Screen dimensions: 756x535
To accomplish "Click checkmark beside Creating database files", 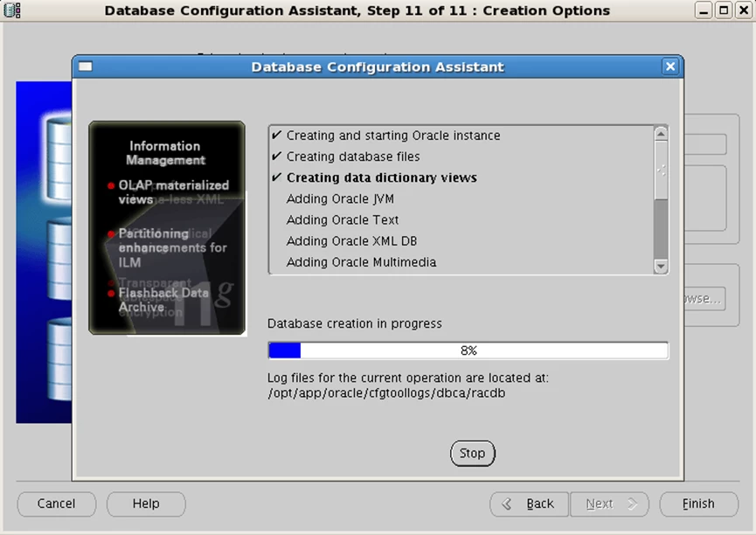I will tap(276, 156).
